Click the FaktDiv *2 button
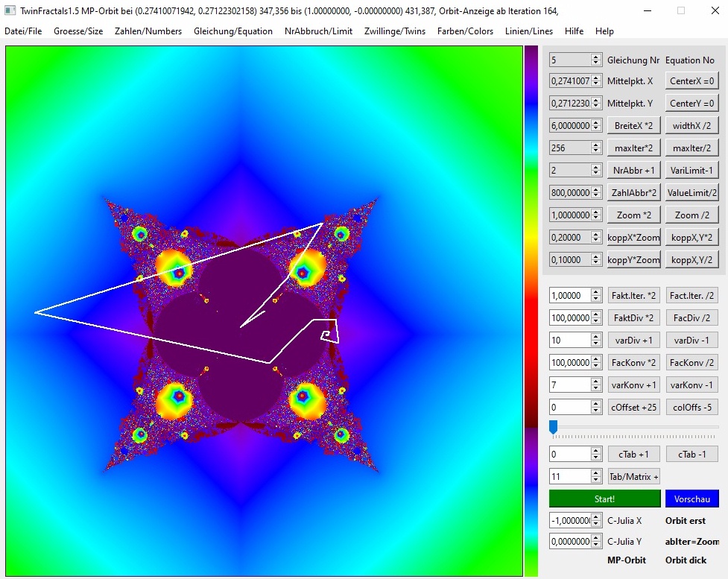Viewport: 728px width, 579px height. point(634,317)
